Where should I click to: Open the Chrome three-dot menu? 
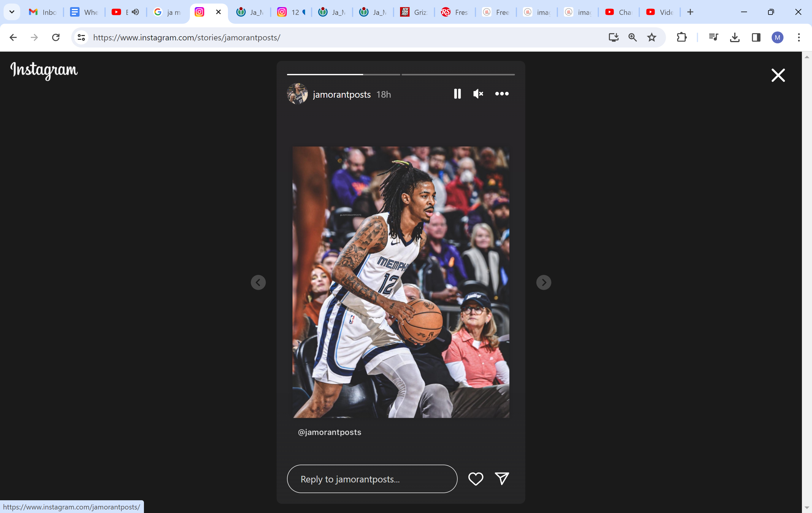tap(799, 37)
